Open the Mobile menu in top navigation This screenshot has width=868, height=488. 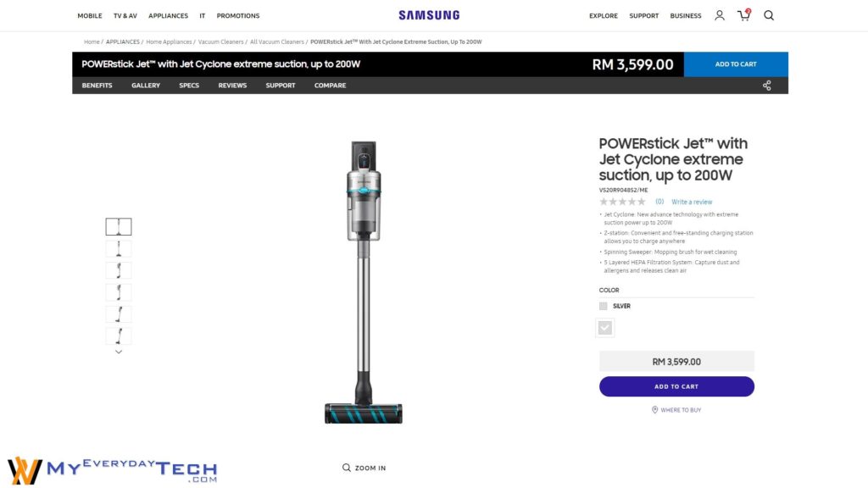click(x=90, y=15)
